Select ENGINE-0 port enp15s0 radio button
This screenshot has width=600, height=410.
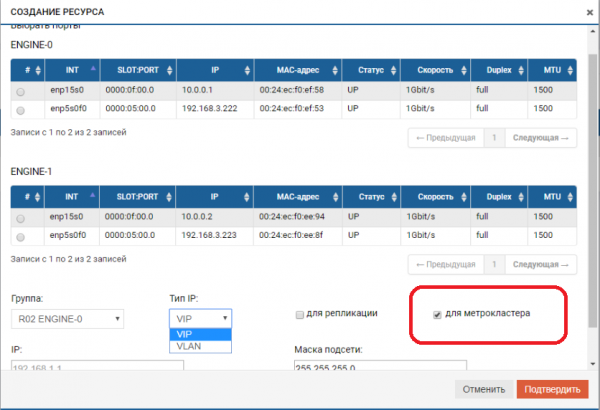(x=21, y=91)
